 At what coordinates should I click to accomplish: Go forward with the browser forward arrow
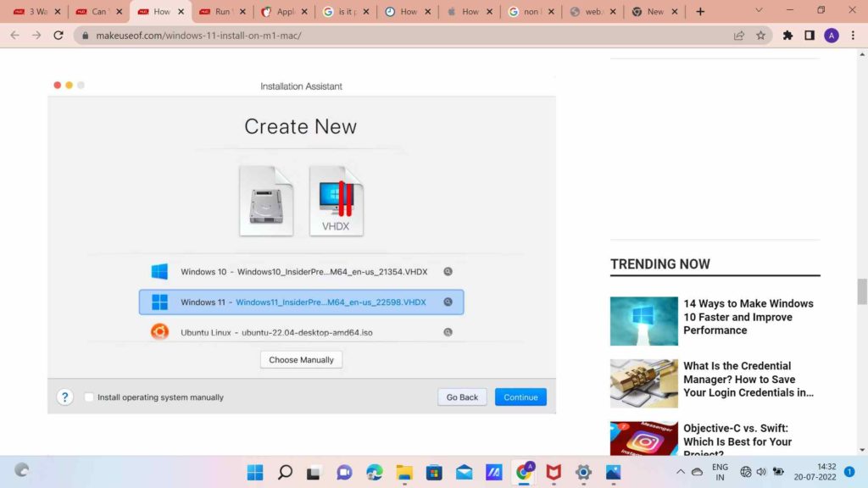36,36
